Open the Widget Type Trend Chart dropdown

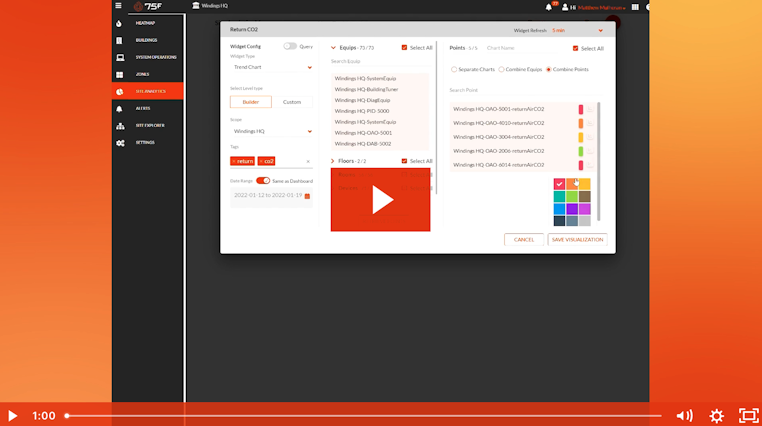272,68
